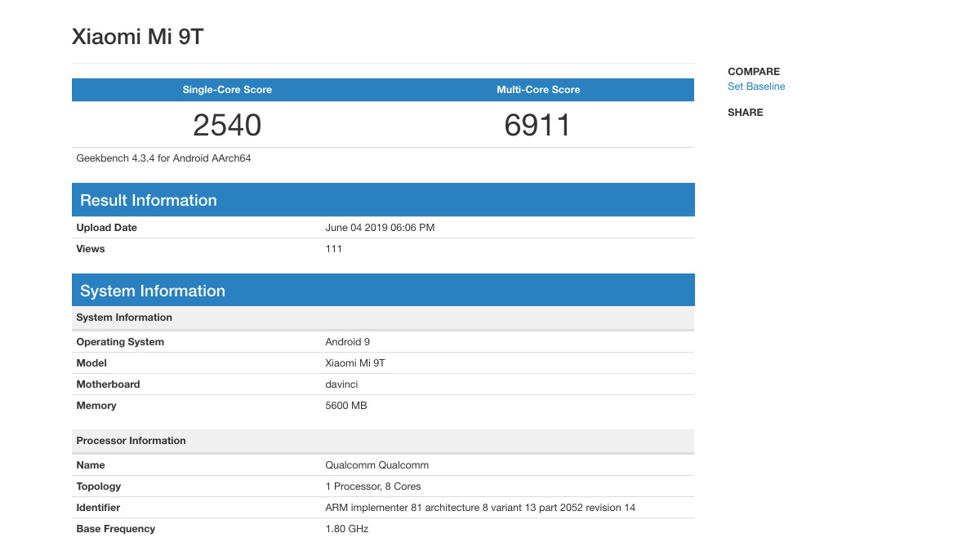Click the Geekbench 4.3.4 for Android AArch64 text
The width and height of the screenshot is (980, 551).
point(163,158)
